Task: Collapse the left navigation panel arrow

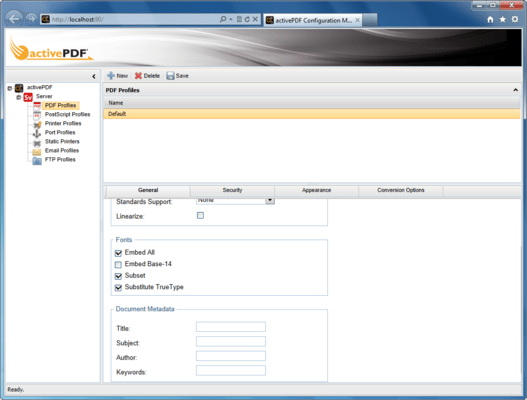Action: pyautogui.click(x=94, y=77)
